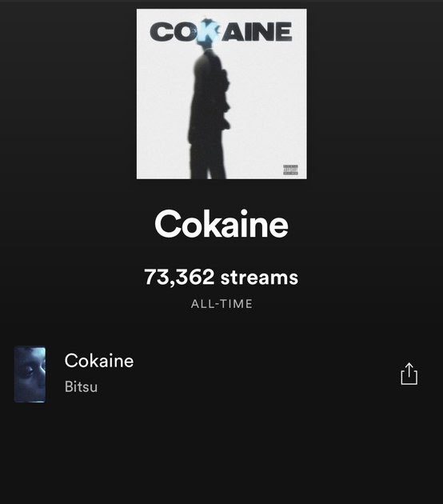Tap the silhouette's legs on album art
The width and height of the screenshot is (443, 504).
coord(208,159)
